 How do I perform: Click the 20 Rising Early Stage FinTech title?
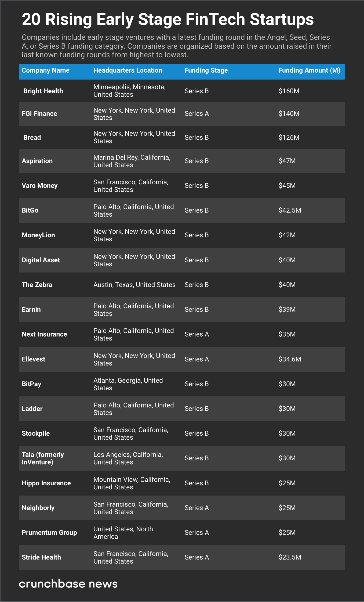[x=168, y=19]
